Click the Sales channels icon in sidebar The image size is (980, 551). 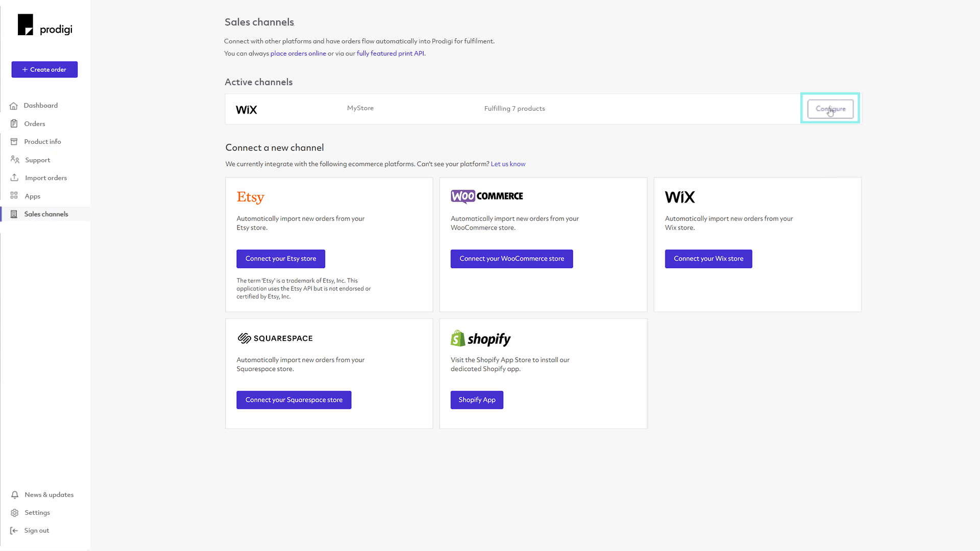point(14,214)
